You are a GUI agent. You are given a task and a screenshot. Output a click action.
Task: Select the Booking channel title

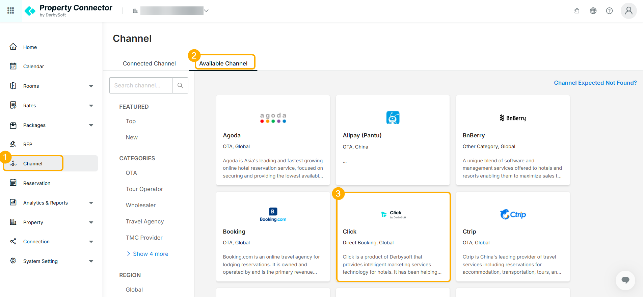[x=234, y=232]
